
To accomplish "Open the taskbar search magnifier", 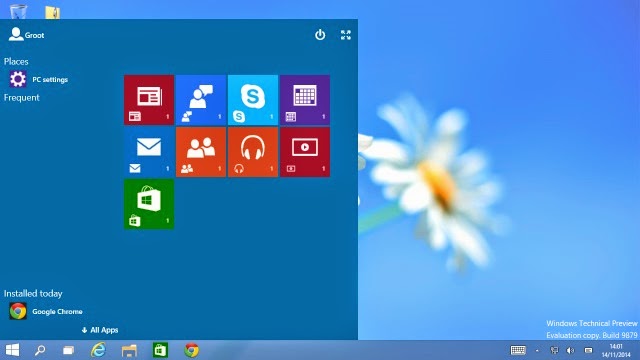I will coord(40,350).
